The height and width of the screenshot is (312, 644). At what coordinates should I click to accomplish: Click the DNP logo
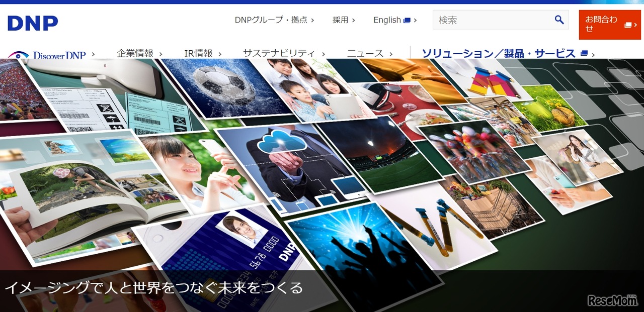coord(33,23)
